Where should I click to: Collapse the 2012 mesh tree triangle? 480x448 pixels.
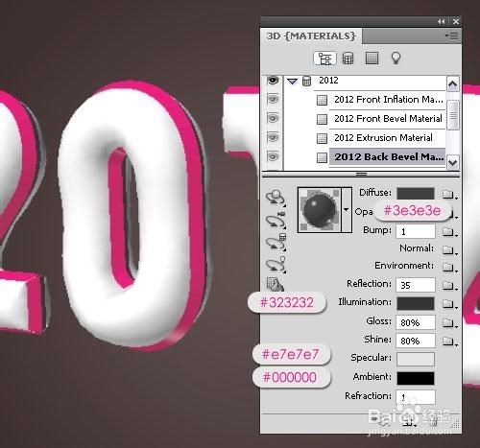coord(292,82)
